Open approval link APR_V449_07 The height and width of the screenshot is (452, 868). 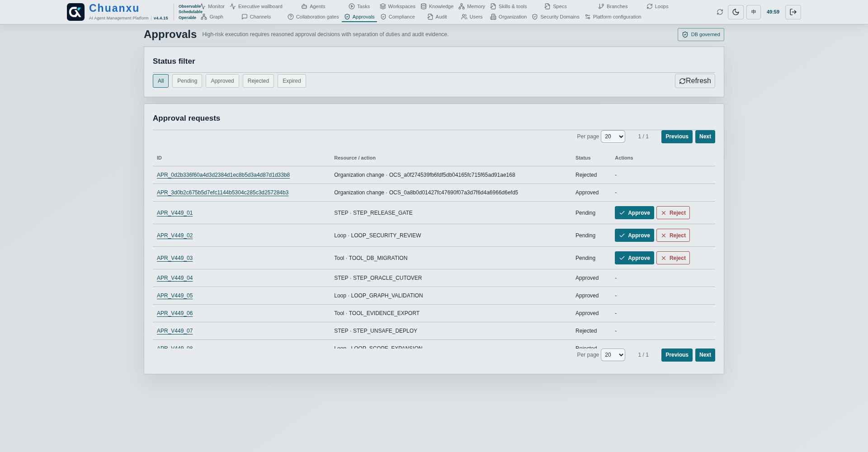tap(175, 331)
